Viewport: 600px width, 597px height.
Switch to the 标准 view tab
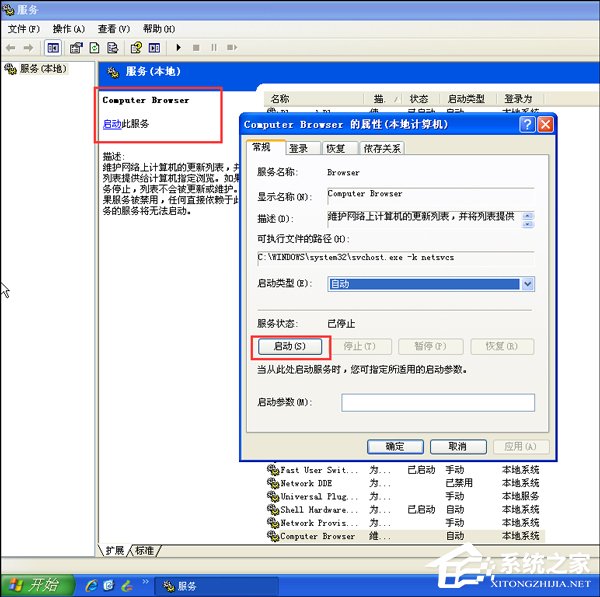145,551
